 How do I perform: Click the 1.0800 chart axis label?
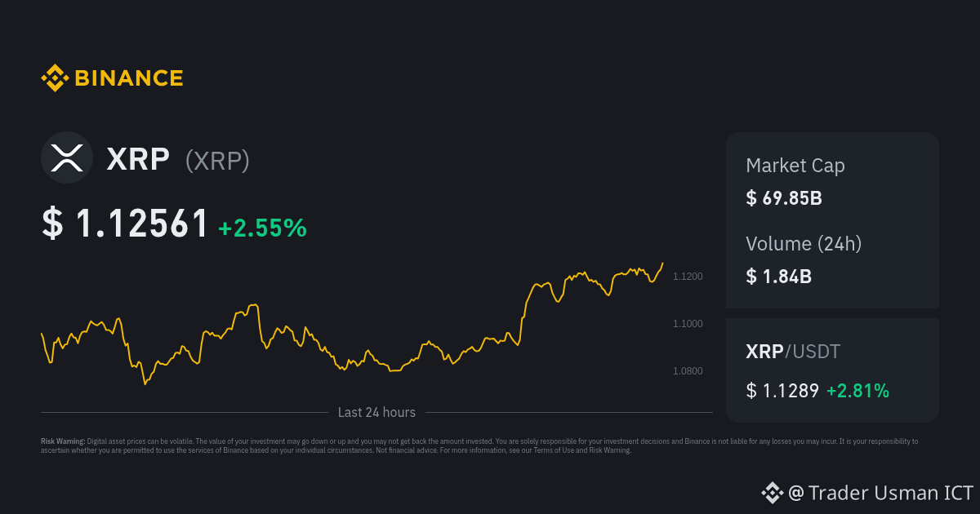click(688, 371)
